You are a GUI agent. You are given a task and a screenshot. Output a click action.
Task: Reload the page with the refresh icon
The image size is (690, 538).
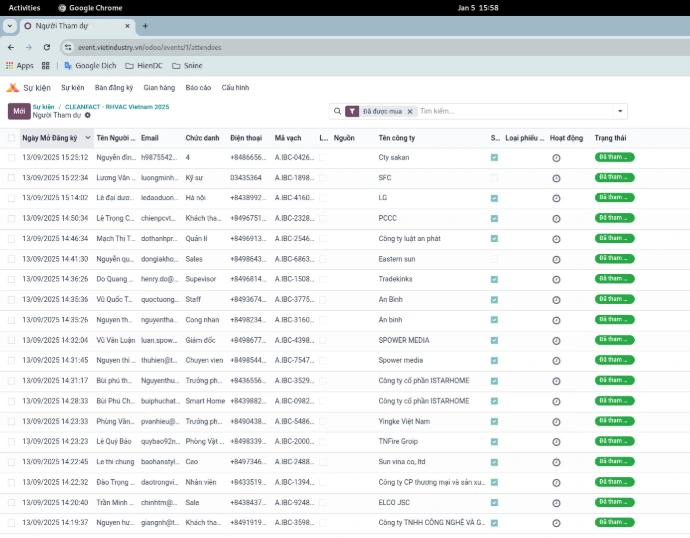(x=46, y=47)
